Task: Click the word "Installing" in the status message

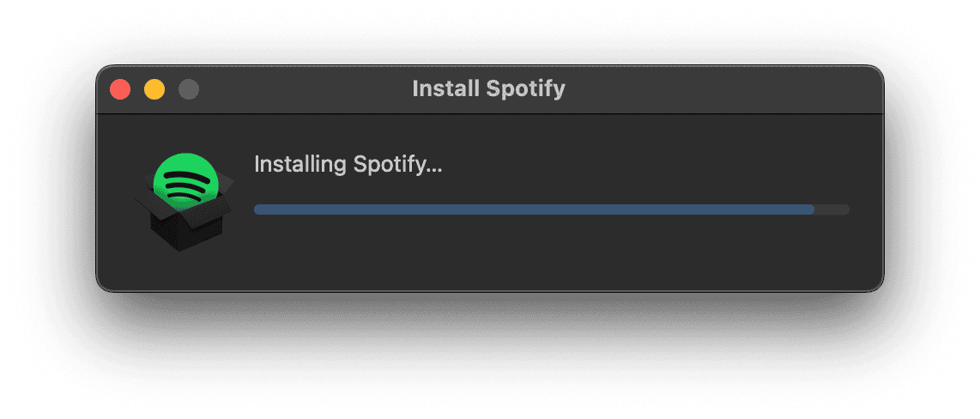Action: coord(299,164)
